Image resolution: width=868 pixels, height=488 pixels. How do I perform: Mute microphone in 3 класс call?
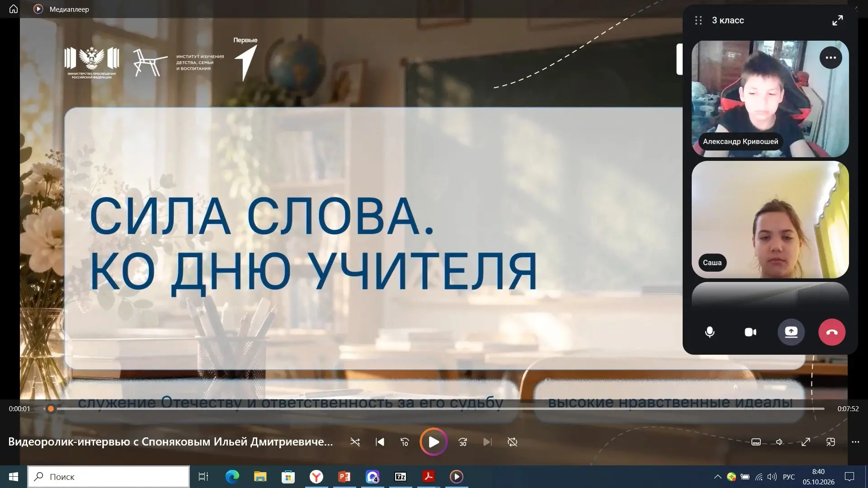(x=710, y=332)
